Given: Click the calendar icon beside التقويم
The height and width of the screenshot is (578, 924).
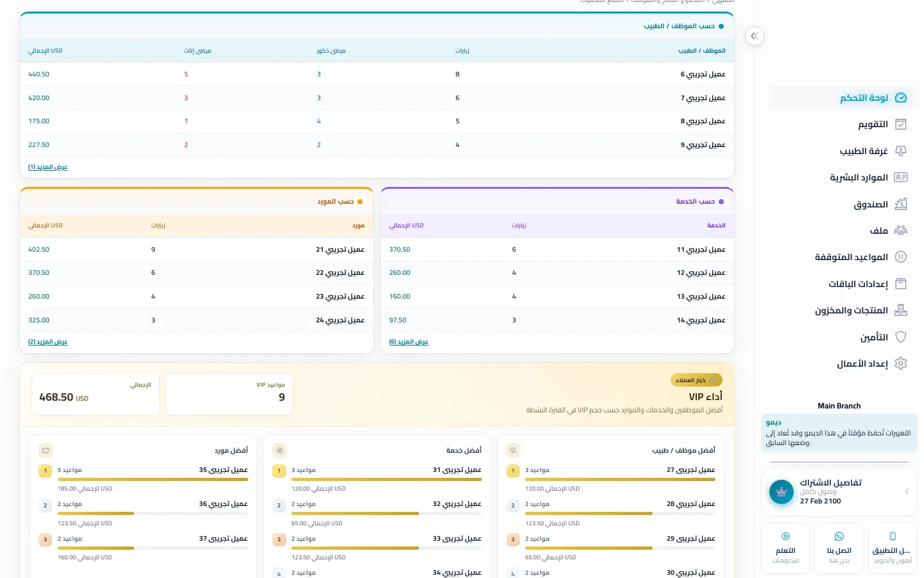Looking at the screenshot, I should point(901,124).
